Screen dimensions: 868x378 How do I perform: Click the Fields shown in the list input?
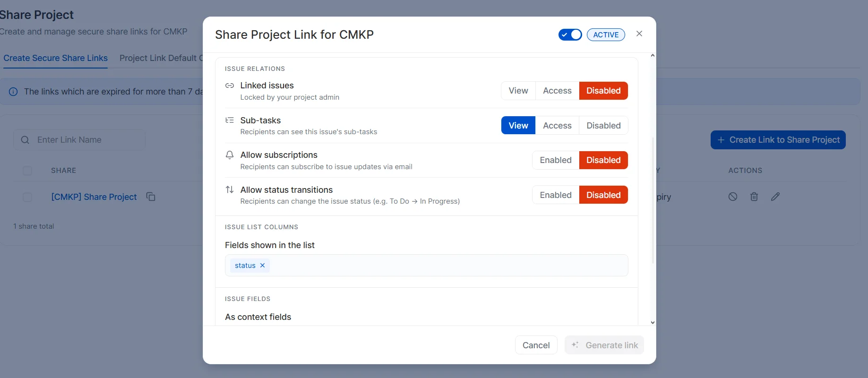(x=426, y=266)
